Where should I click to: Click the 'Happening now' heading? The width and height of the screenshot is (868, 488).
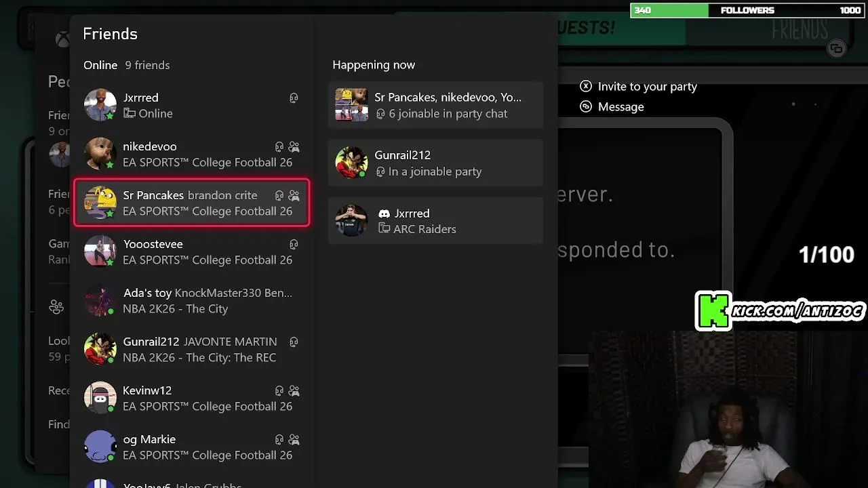pyautogui.click(x=374, y=65)
